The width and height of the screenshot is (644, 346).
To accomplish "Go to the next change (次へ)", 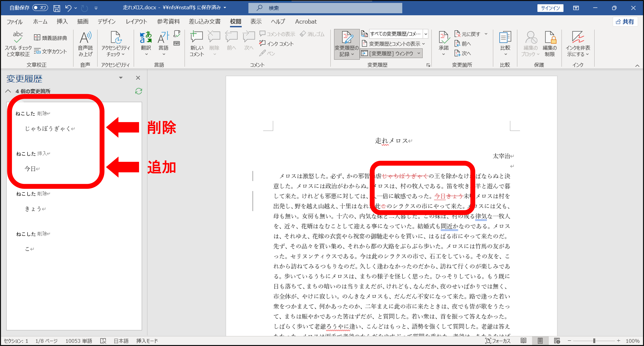I will pos(463,53).
